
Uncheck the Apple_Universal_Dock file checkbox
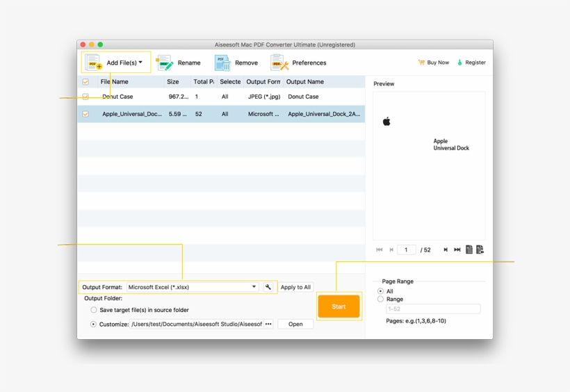click(x=85, y=114)
